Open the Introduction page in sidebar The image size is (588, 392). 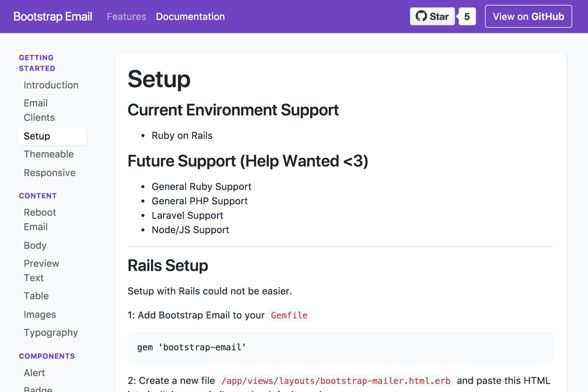(x=51, y=85)
